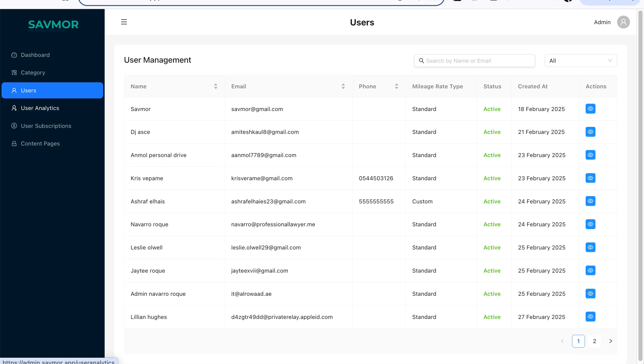Sort table by Phone column
The image size is (644, 364).
(x=396, y=86)
